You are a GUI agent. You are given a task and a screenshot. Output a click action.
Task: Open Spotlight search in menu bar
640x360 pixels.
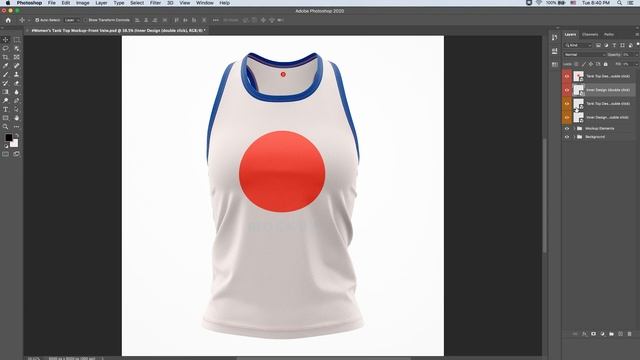[620, 3]
